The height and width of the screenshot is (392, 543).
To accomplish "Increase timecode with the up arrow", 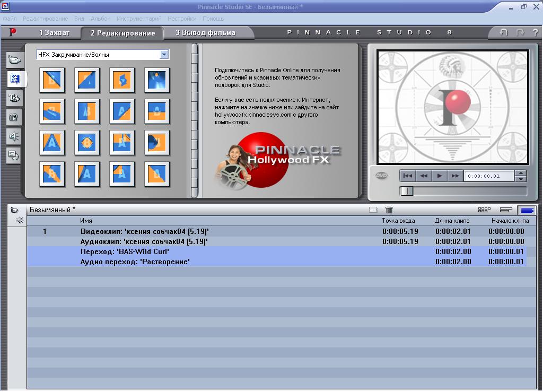I will pos(521,173).
